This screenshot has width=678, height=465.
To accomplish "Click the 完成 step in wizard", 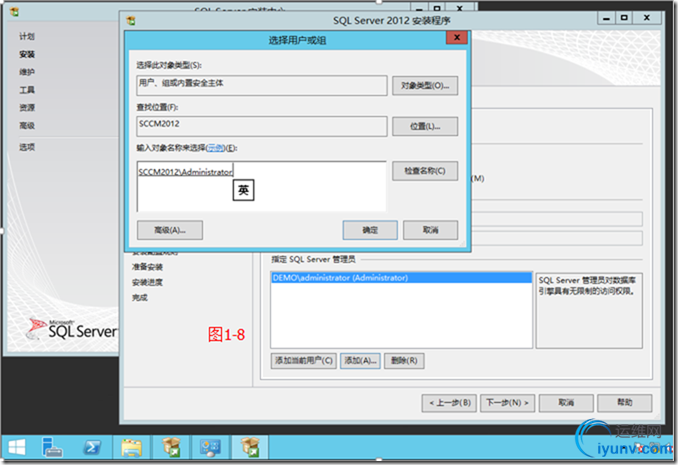I will point(140,298).
